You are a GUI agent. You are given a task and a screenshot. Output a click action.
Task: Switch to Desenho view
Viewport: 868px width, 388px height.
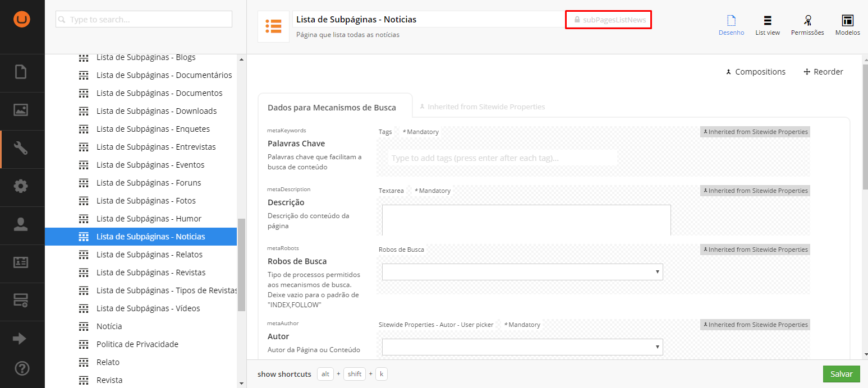tap(731, 25)
